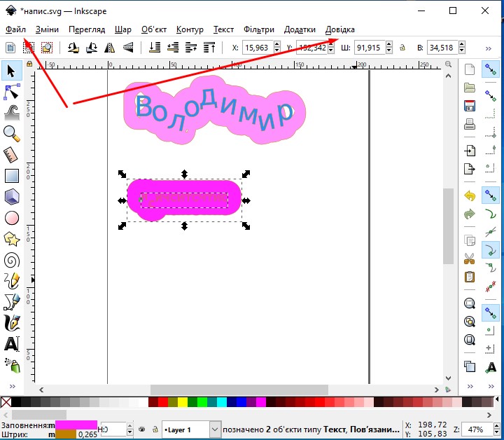Click the horizontal canvas scrollbar
504x440 pixels.
point(239,390)
